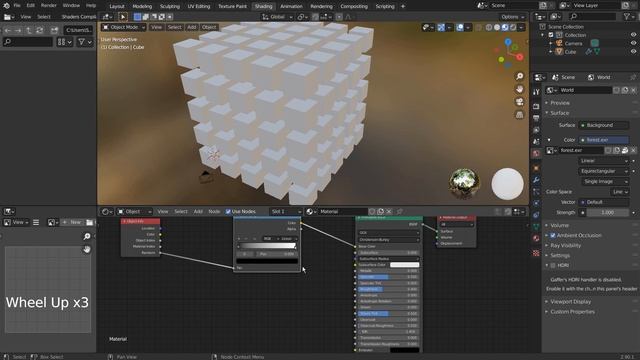Open the Modifier properties wrench tab

point(536,180)
